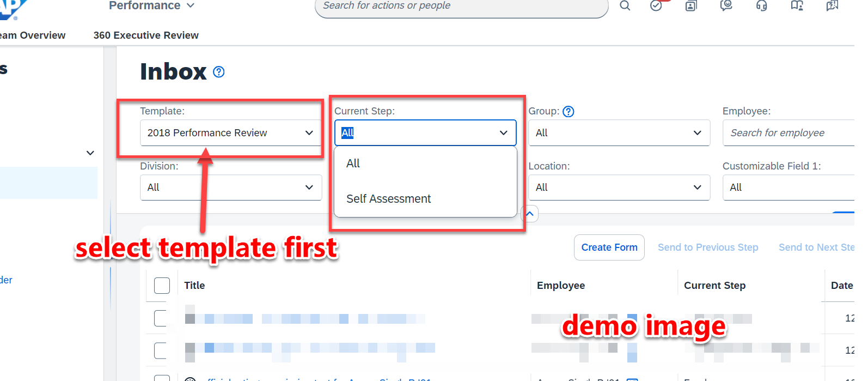This screenshot has height=381, width=868.
Task: Collapse the filter area with the up-chevron button
Action: coord(530,214)
